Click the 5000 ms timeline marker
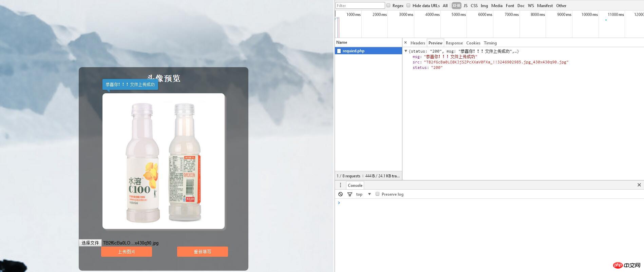Viewport: 644px width, 272px height. tap(459, 15)
